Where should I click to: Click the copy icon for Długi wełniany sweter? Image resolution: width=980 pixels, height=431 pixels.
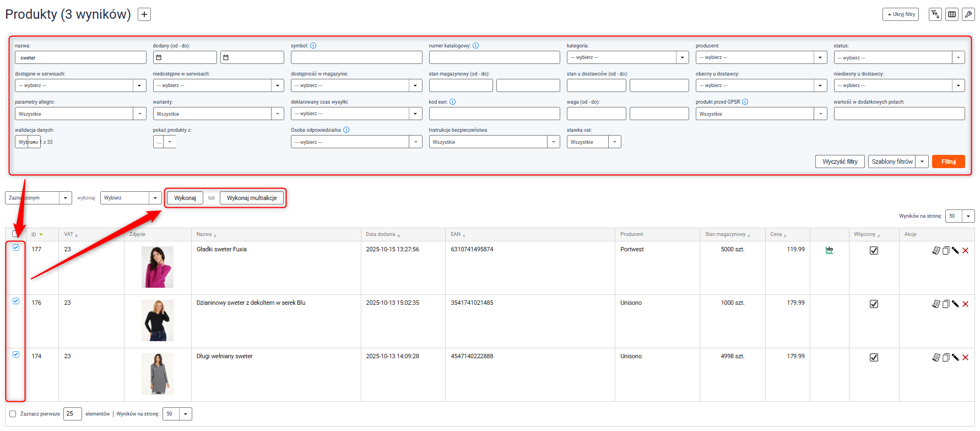[946, 358]
